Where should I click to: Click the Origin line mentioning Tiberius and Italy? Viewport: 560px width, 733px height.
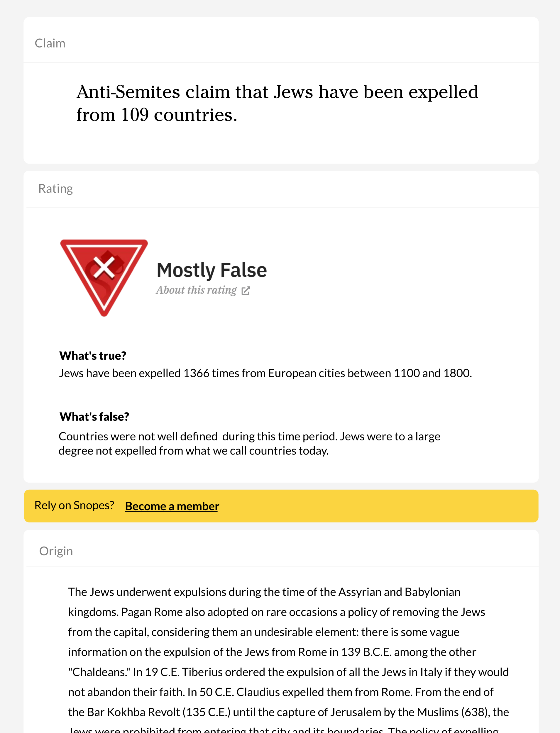click(288, 672)
